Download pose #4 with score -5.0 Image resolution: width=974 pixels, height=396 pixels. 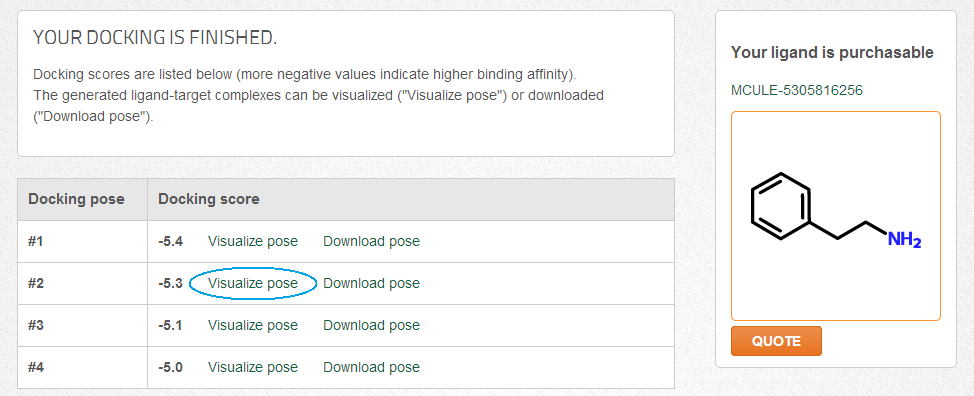pyautogui.click(x=371, y=367)
